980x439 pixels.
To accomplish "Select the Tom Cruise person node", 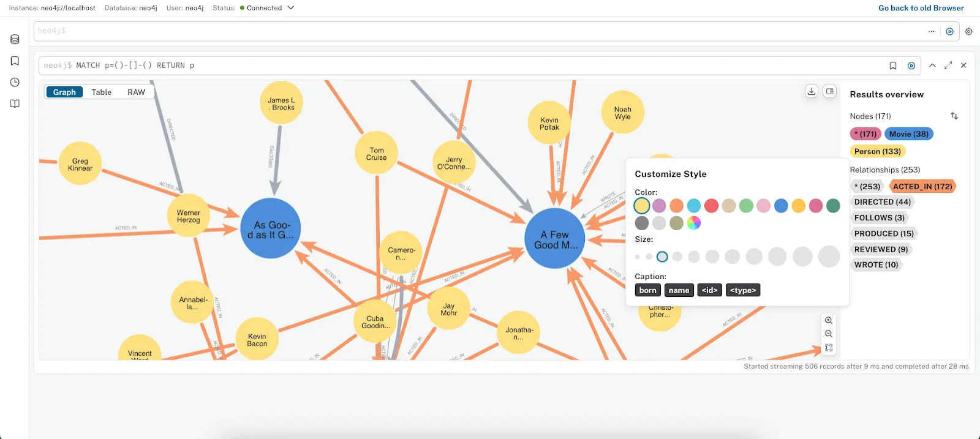I will [x=377, y=153].
